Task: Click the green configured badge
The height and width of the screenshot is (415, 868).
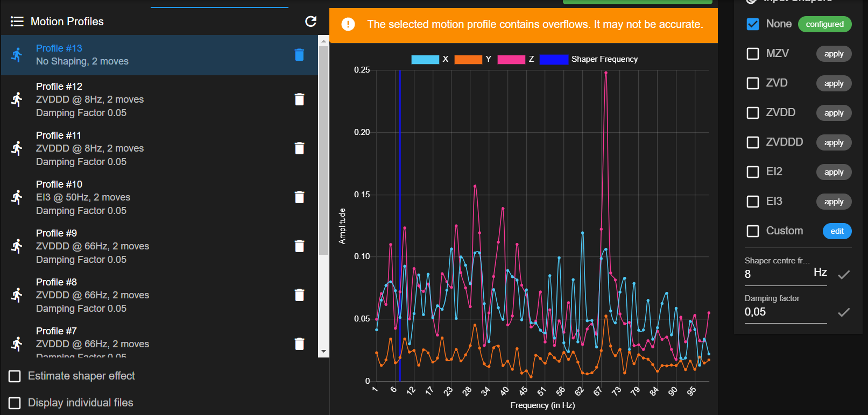Action: pyautogui.click(x=824, y=24)
